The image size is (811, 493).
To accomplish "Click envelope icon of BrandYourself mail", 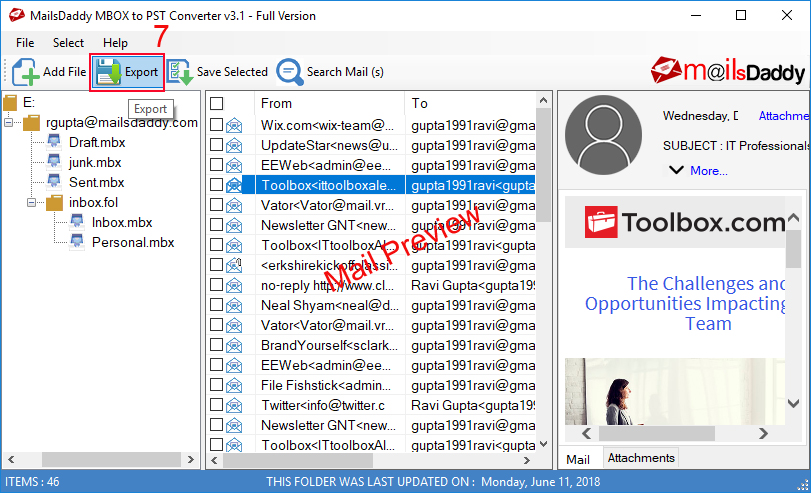I will [x=234, y=345].
